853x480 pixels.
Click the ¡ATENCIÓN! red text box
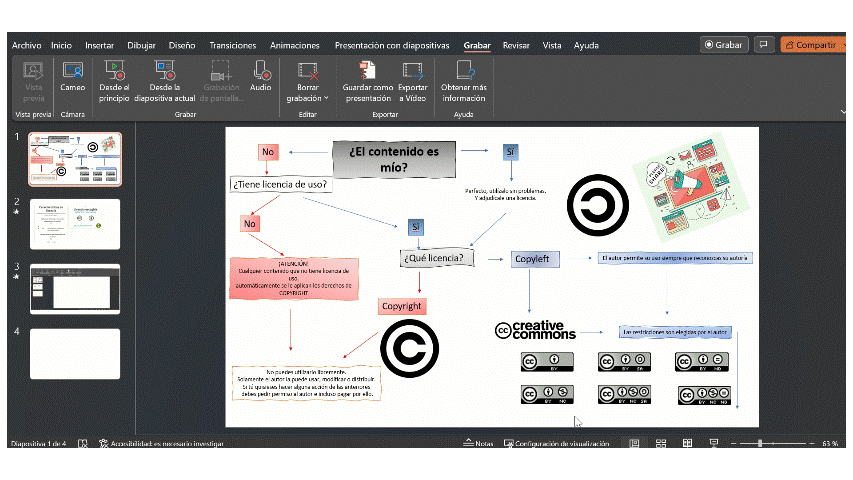point(294,279)
